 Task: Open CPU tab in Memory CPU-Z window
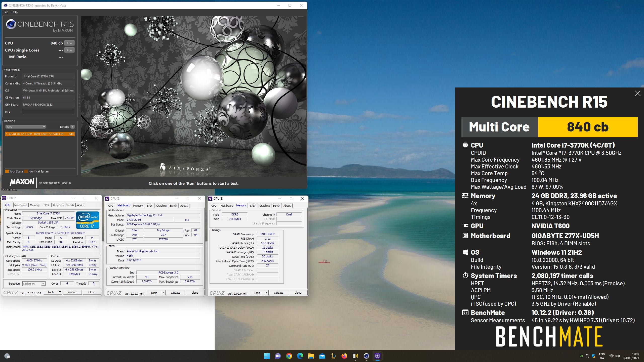point(214,206)
